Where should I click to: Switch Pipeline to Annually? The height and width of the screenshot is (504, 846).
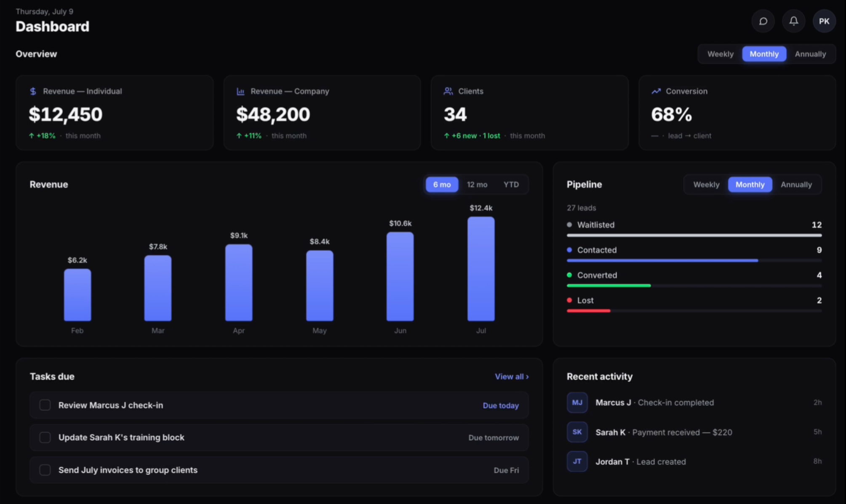pos(796,184)
